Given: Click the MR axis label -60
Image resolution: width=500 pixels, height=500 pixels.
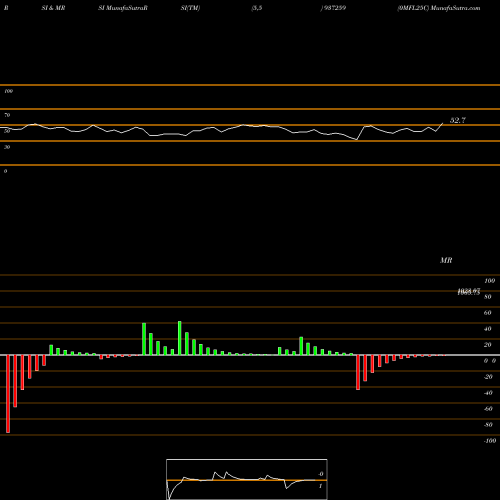Looking at the screenshot, I should (488, 409).
